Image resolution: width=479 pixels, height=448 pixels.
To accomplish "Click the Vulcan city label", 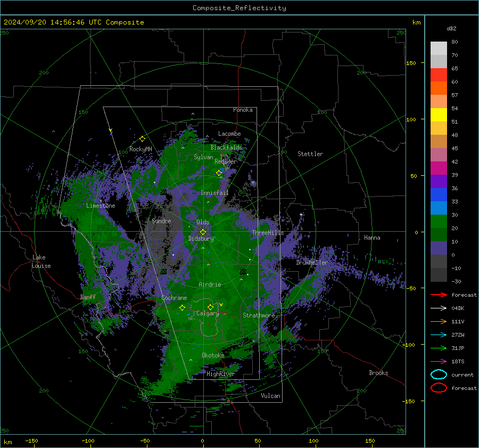I will click(x=271, y=396).
